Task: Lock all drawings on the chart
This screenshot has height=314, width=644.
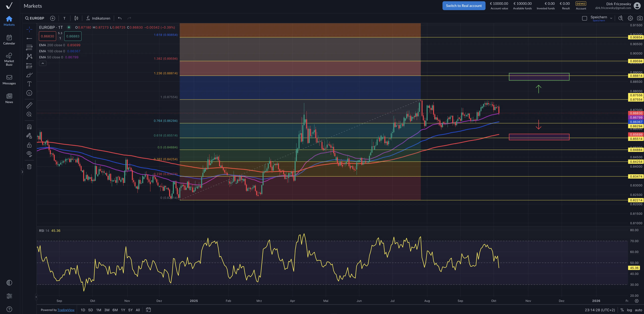Action: (x=29, y=145)
